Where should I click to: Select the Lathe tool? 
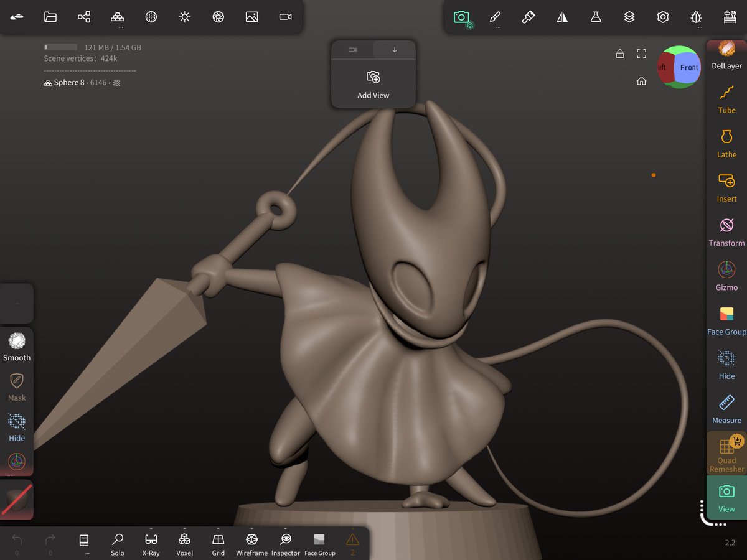pos(726,143)
